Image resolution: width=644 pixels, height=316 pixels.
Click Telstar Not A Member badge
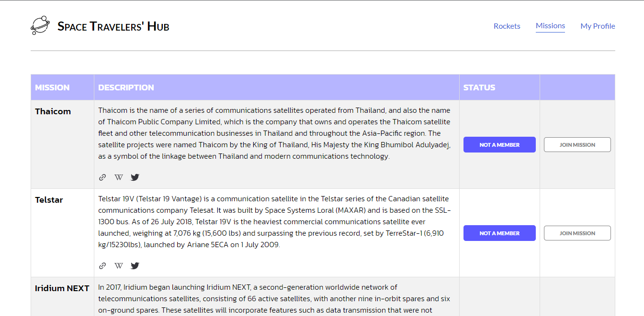[499, 233]
